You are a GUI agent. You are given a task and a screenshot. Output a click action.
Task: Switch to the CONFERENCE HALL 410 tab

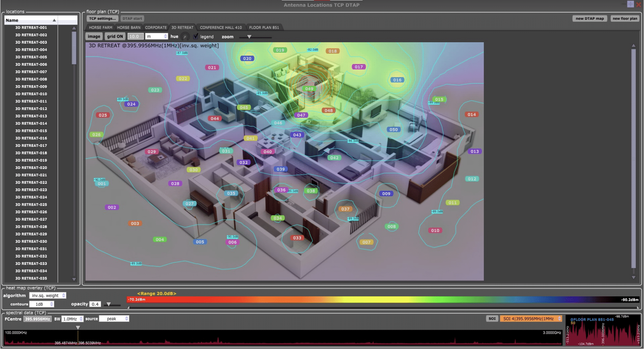point(221,27)
